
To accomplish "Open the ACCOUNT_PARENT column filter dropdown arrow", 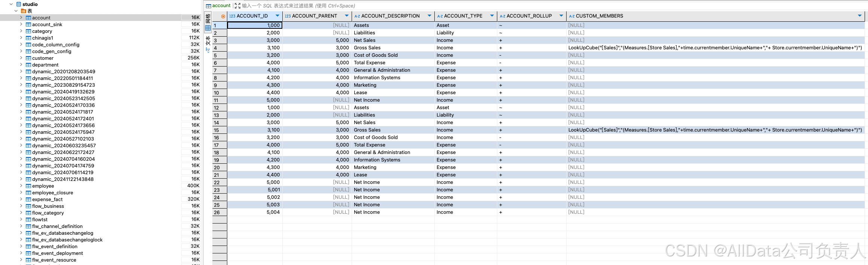I will tap(347, 16).
